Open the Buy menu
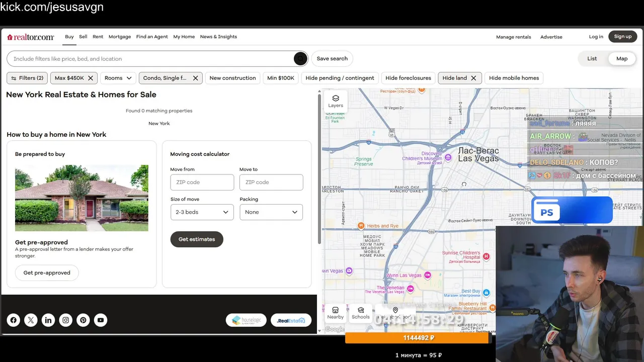 point(69,37)
